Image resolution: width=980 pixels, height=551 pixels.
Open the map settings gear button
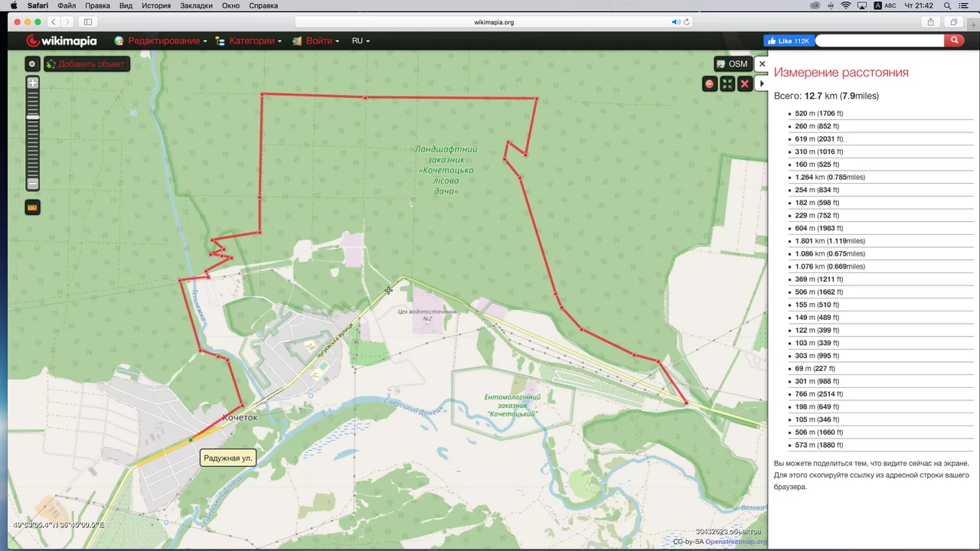coord(32,64)
